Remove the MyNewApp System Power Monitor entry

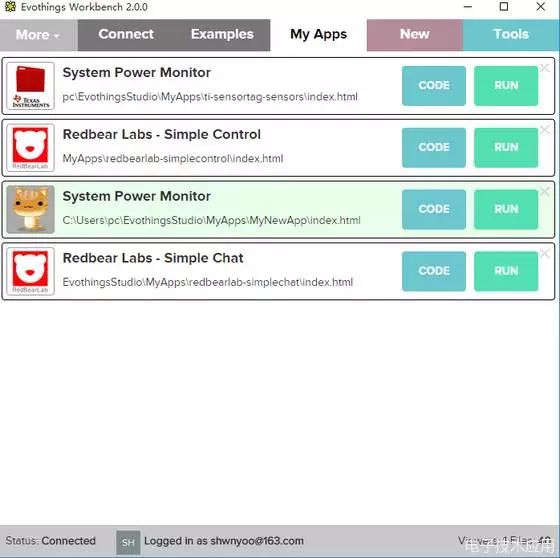point(545,191)
